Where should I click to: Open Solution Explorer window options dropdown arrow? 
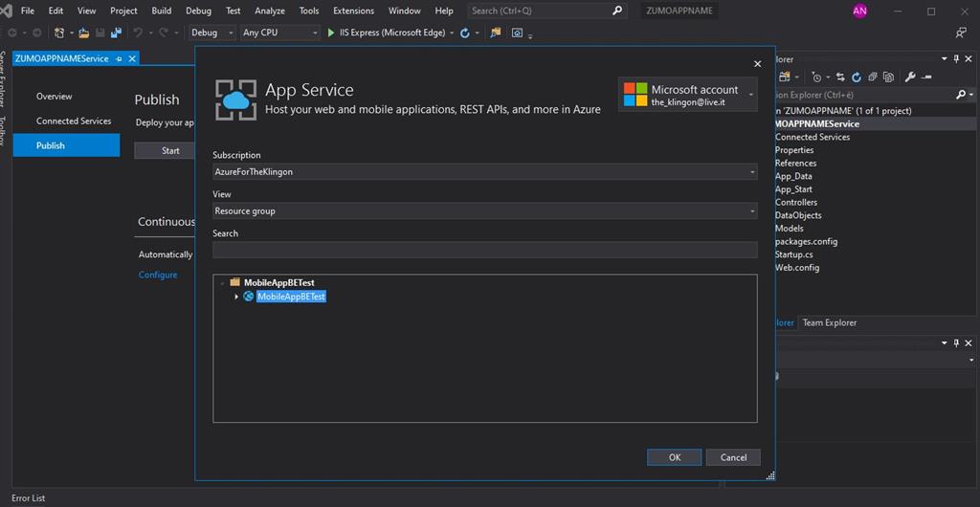pos(945,59)
